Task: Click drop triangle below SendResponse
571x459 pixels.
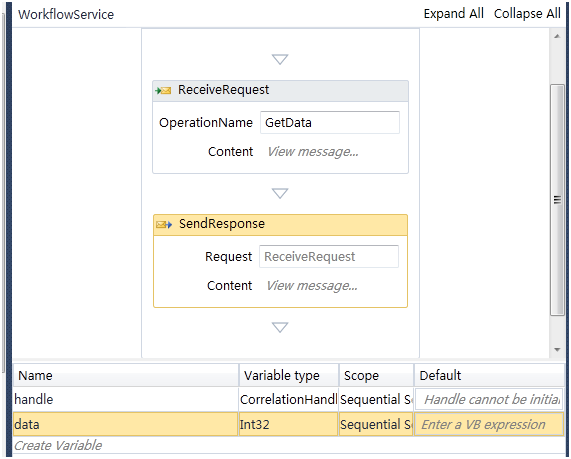Action: (x=280, y=327)
